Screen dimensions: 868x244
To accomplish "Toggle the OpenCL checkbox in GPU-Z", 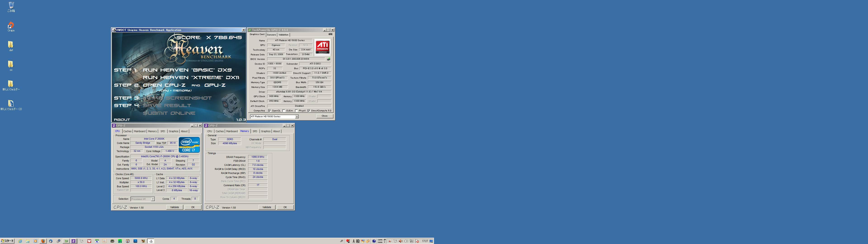I will pyautogui.click(x=269, y=110).
